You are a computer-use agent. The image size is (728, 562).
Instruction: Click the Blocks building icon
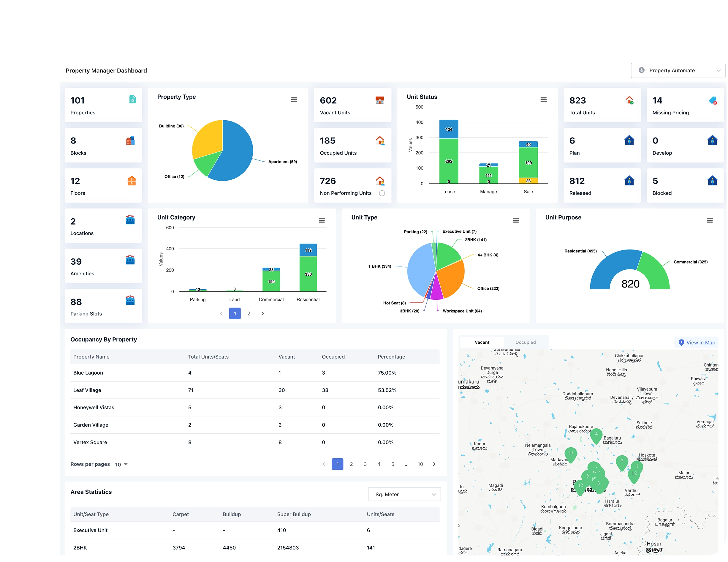pos(130,141)
